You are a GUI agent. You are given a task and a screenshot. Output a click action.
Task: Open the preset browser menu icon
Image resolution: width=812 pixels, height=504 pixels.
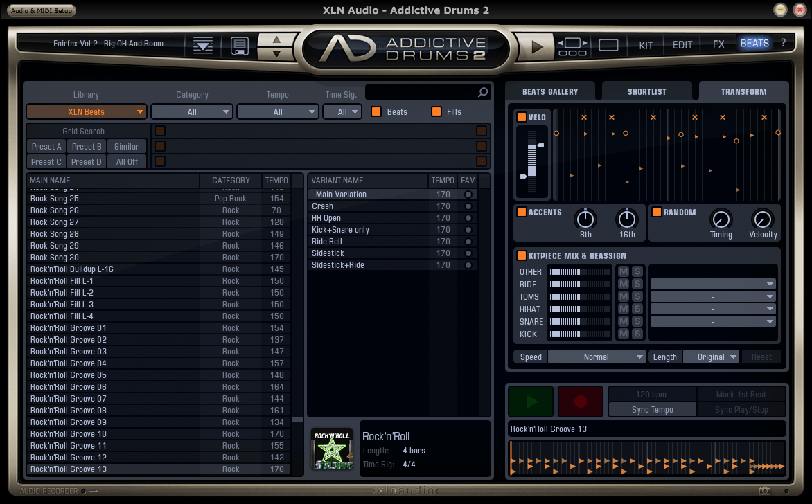click(x=202, y=45)
